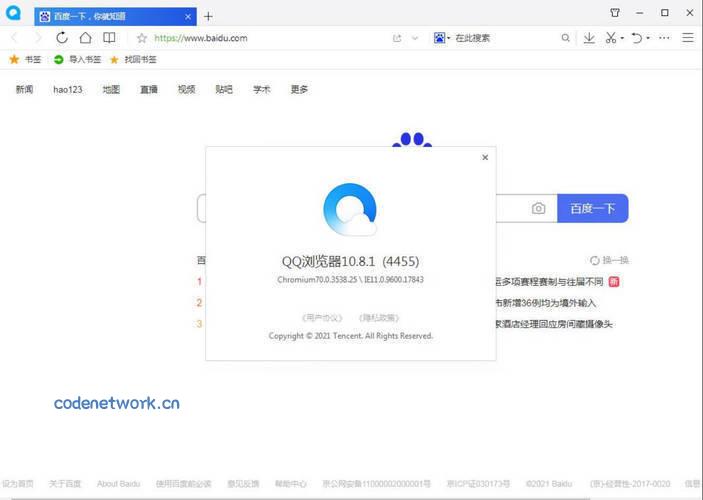Expand the restore closed tabs dropdown
703x500 pixels.
coord(648,38)
